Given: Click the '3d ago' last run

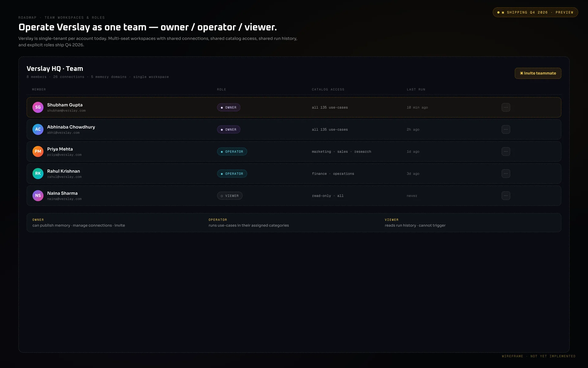Looking at the screenshot, I should pyautogui.click(x=413, y=174).
